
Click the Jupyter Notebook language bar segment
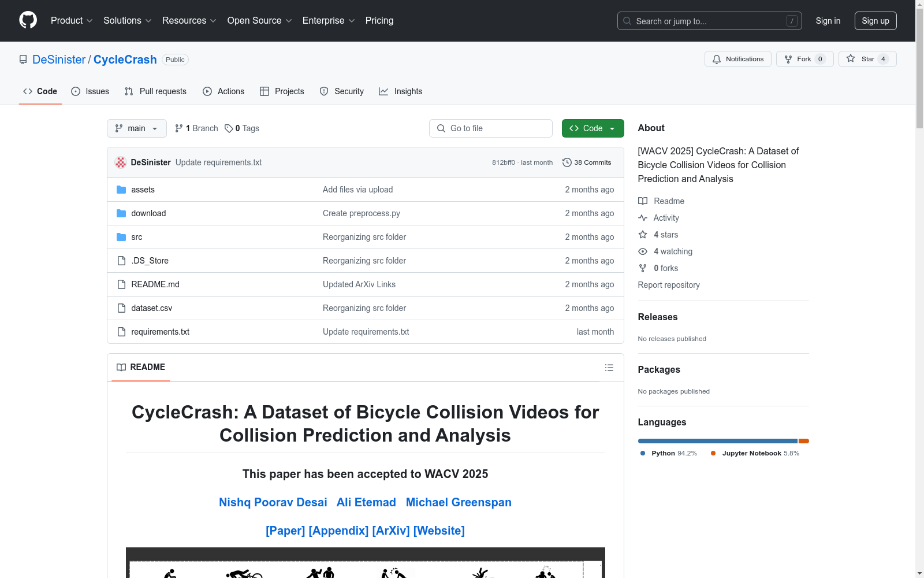coord(804,441)
